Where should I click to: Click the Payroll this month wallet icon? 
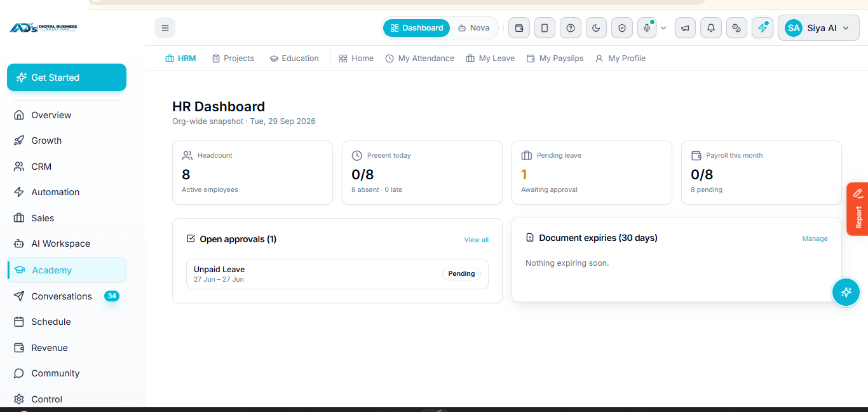pyautogui.click(x=696, y=156)
